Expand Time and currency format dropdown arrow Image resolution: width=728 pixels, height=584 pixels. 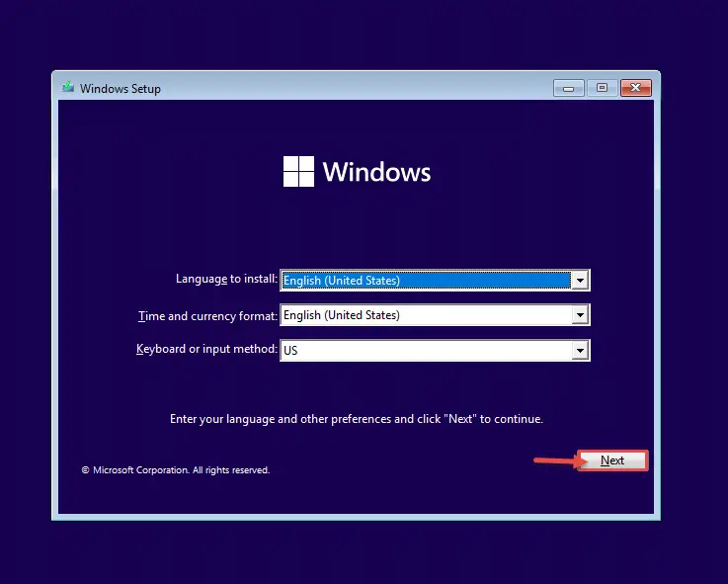580,315
